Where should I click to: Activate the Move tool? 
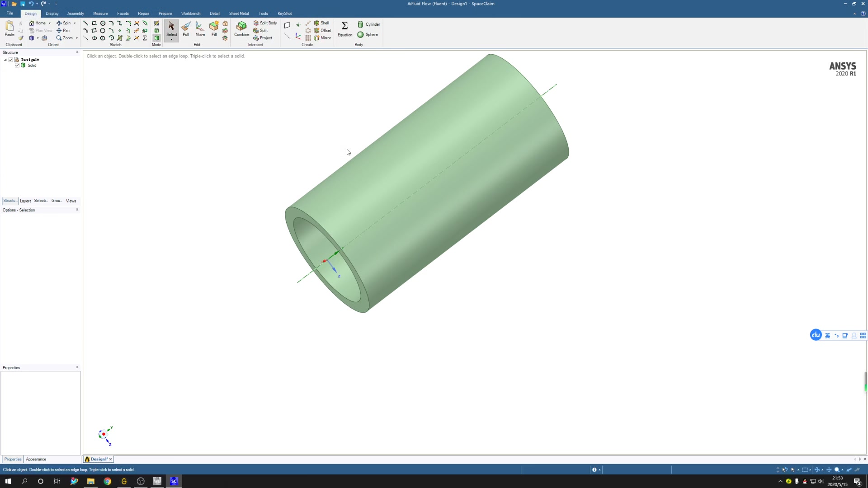pyautogui.click(x=200, y=28)
